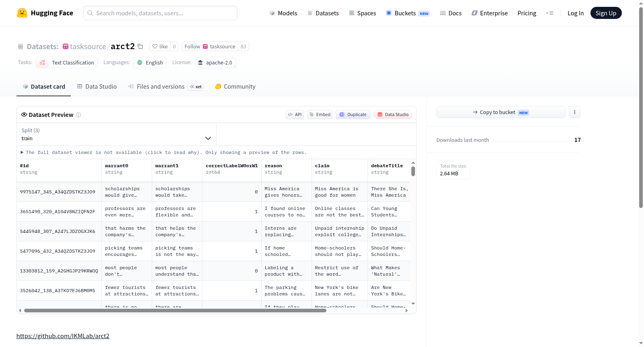
Task: Click the reason column header
Action: [287, 170]
